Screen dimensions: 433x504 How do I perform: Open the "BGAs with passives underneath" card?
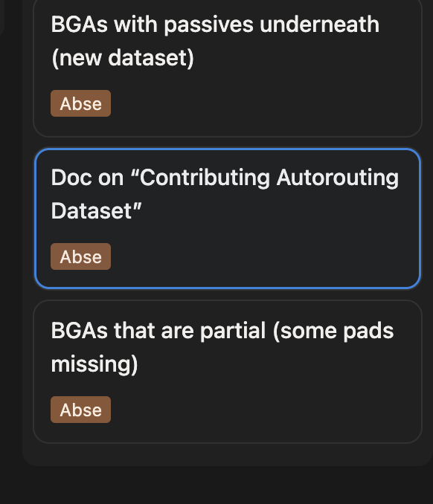click(x=228, y=68)
